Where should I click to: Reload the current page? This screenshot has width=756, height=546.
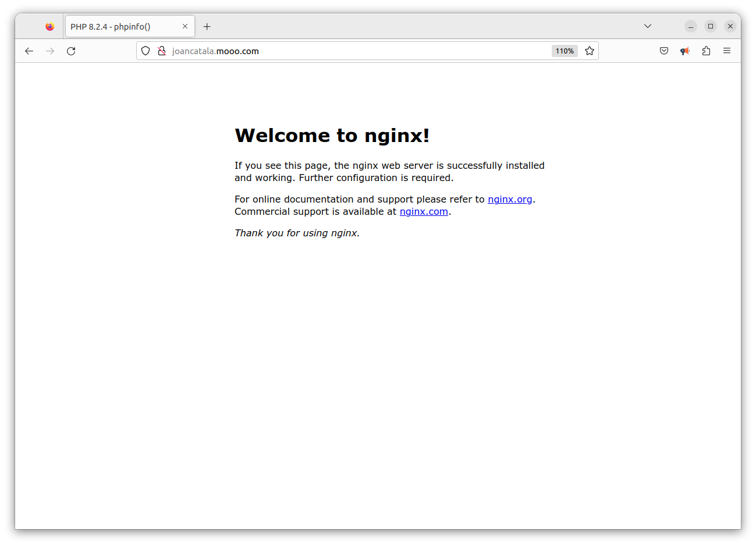[71, 51]
